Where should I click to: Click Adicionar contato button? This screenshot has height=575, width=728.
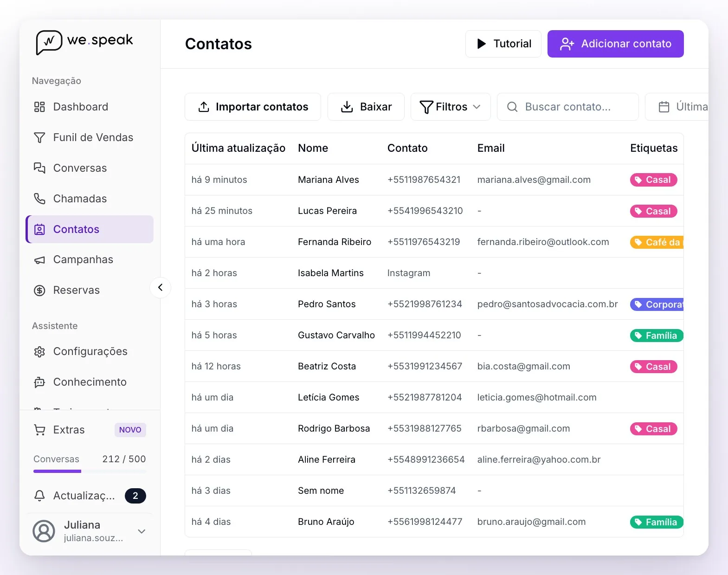click(616, 44)
